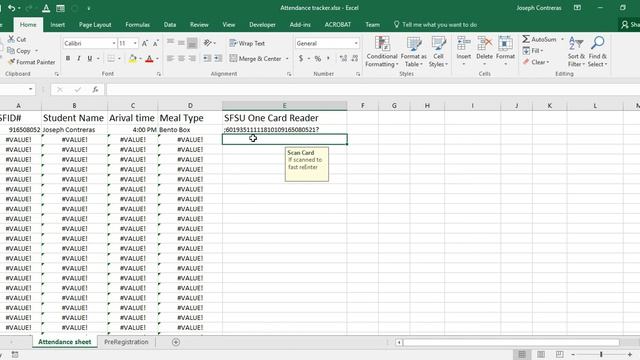Click the Insert Function fx button
640x360 pixels.
pos(95,89)
